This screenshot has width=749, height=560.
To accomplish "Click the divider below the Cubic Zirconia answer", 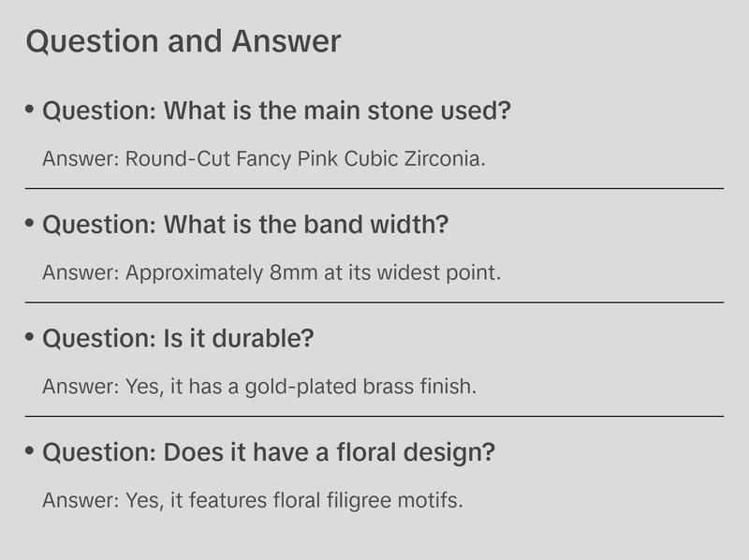I will coord(374,188).
